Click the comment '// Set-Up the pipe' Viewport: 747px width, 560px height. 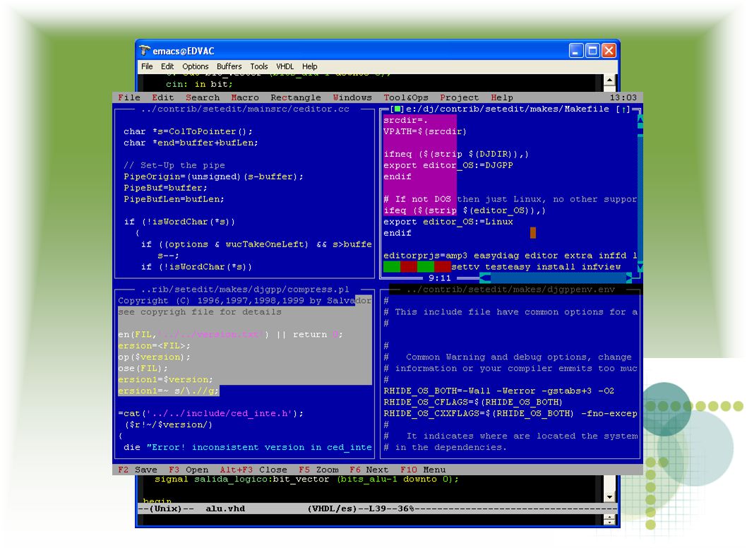point(174,165)
